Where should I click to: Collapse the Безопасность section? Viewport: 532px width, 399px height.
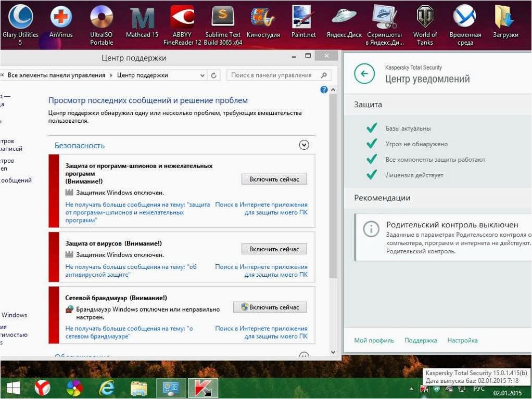(304, 145)
